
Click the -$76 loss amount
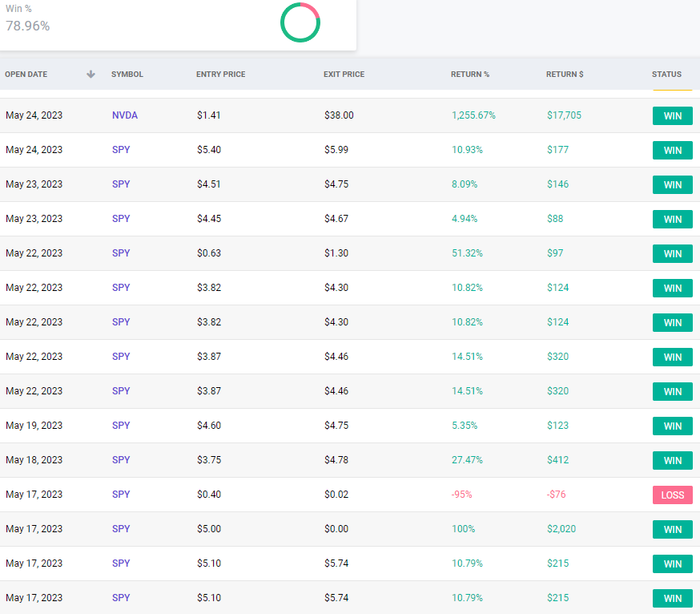tap(556, 495)
